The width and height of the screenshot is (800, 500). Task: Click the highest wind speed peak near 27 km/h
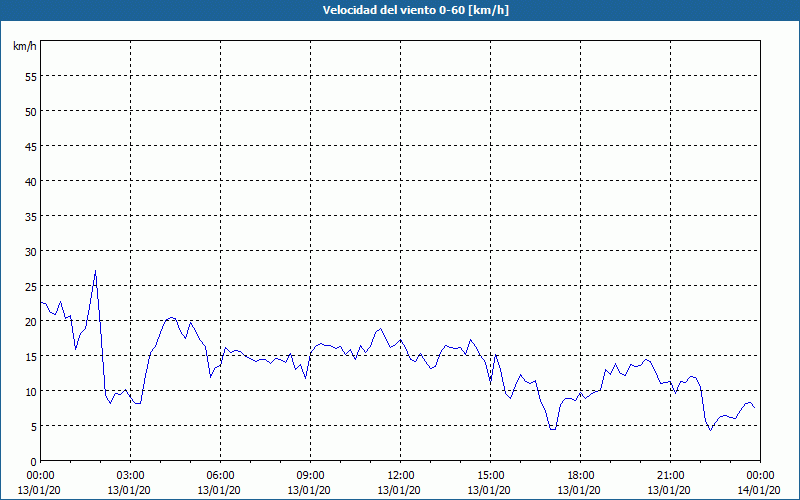click(95, 271)
